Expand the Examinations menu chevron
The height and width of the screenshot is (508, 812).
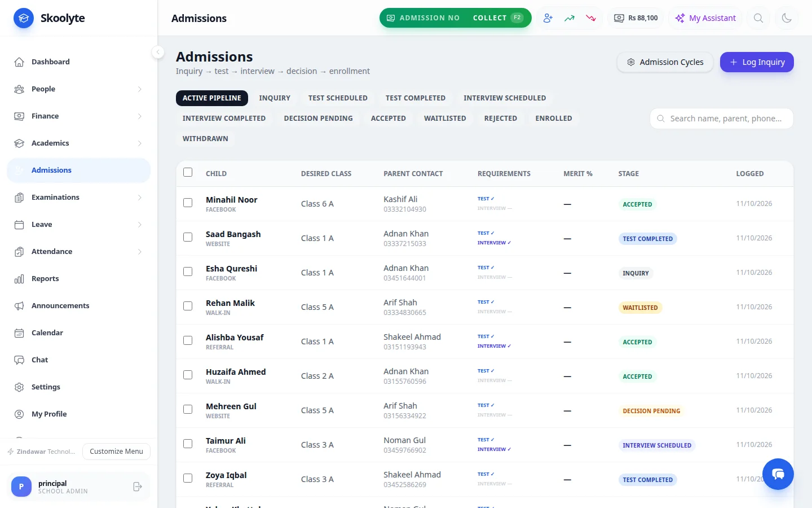[x=140, y=198]
